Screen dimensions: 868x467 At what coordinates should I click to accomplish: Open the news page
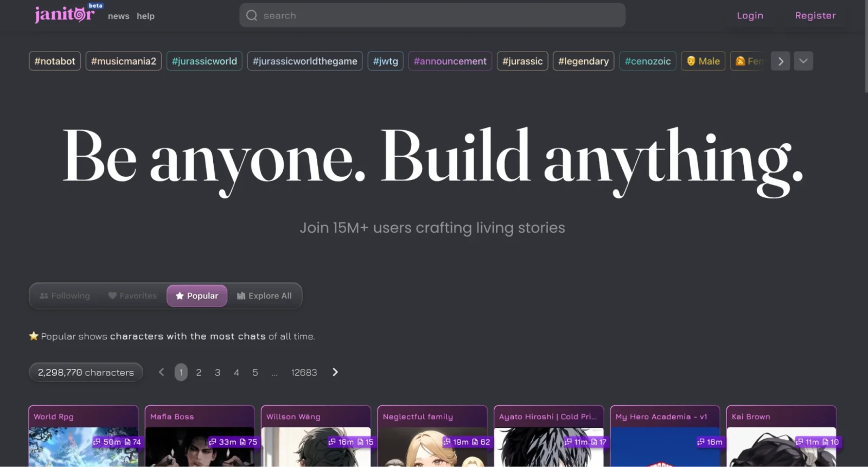click(118, 16)
